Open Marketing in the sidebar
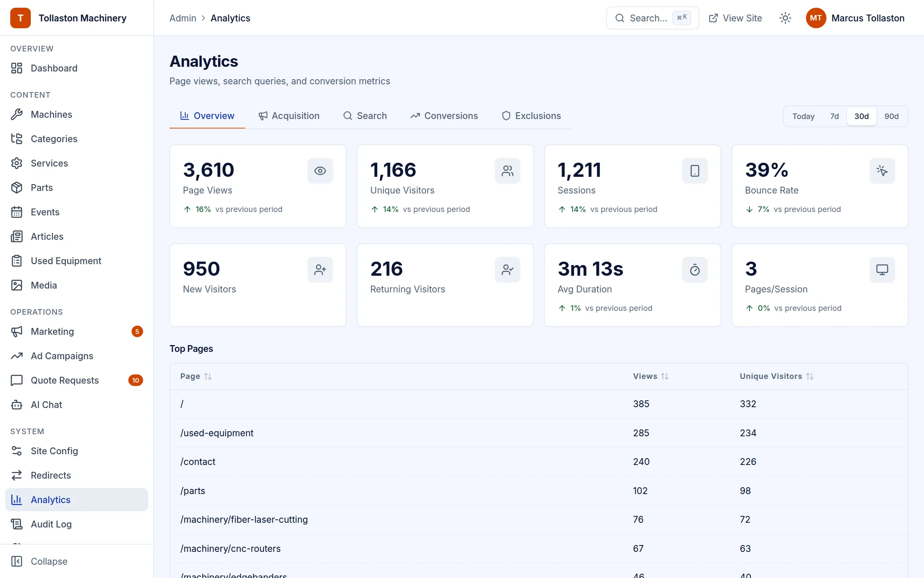This screenshot has width=924, height=578. tap(77, 331)
